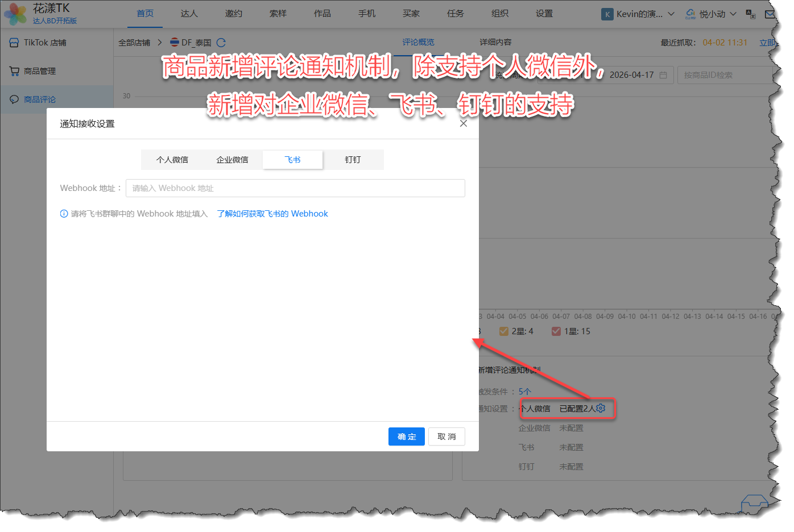Screen dimensions: 794x532
Task: Click the 花漾TK logo icon
Action: [15, 14]
